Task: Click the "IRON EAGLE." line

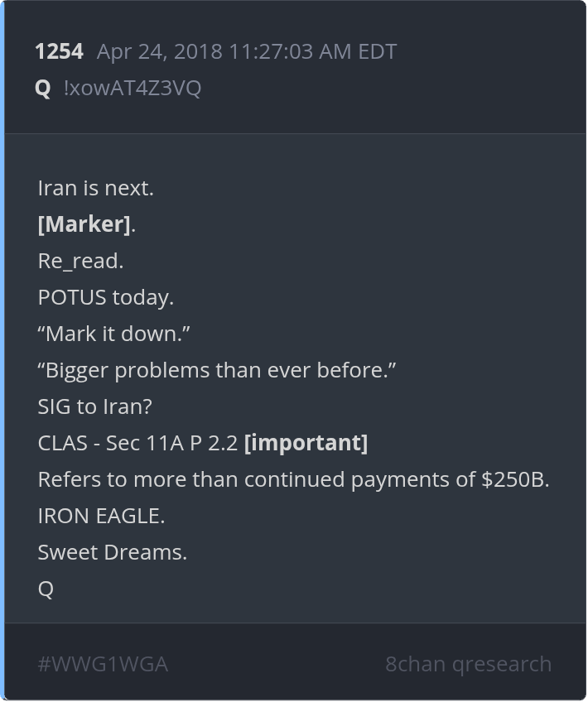Action: point(101,516)
